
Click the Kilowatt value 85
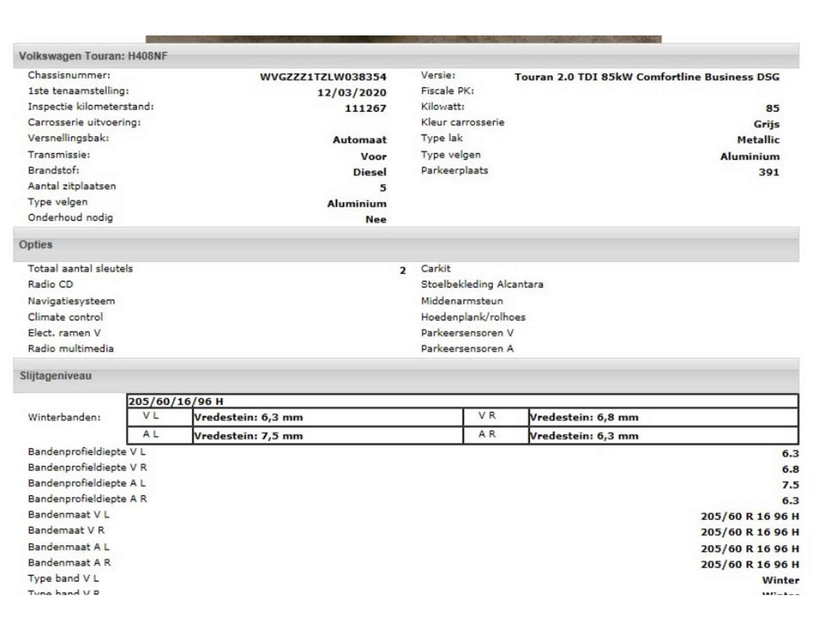pyautogui.click(x=773, y=108)
